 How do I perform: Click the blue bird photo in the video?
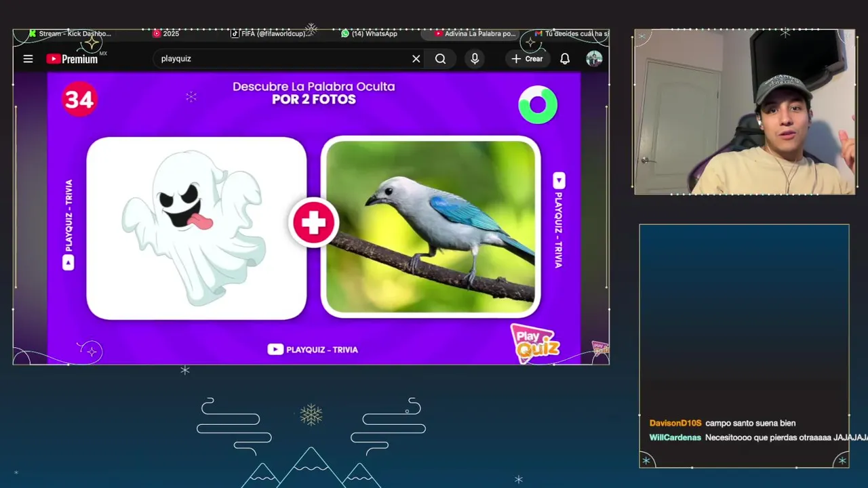click(431, 227)
